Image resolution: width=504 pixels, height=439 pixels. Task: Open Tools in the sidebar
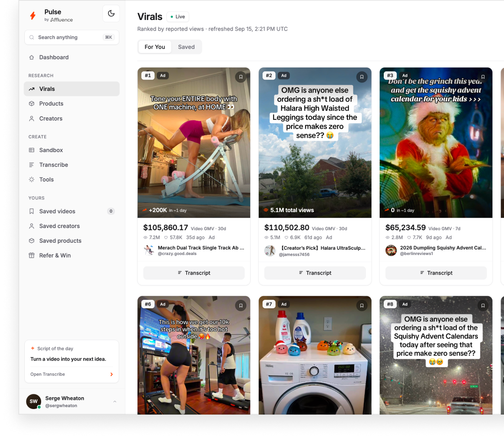(72, 180)
